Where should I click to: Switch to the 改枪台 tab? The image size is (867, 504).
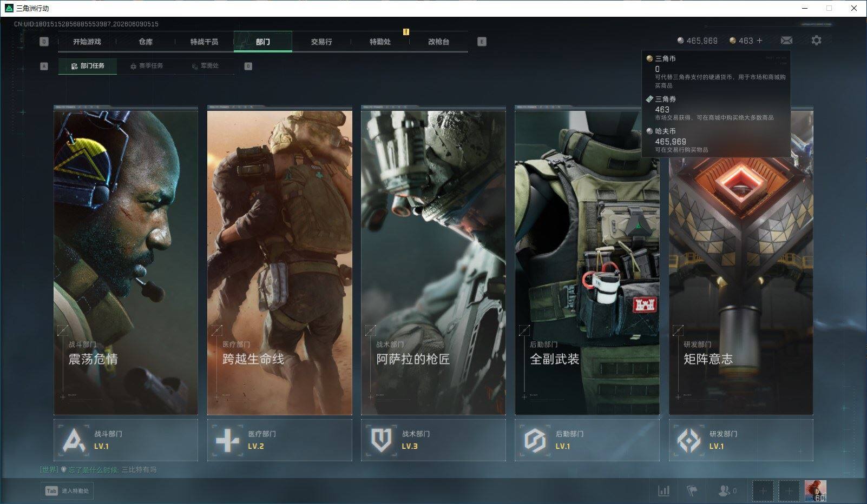438,42
